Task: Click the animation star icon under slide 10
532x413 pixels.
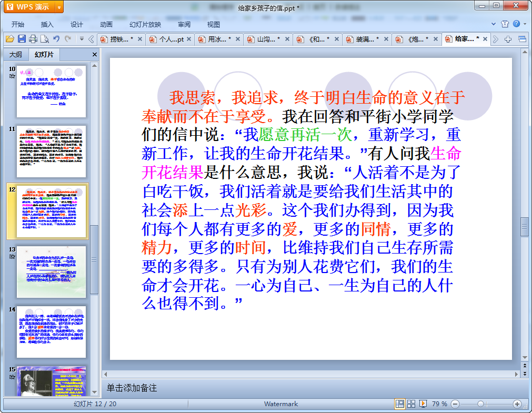Action: (x=12, y=76)
